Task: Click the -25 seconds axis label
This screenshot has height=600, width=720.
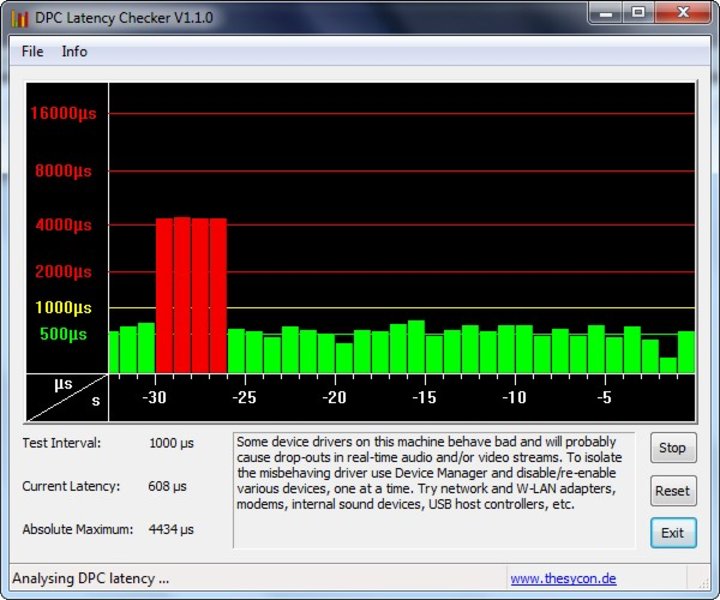Action: point(244,397)
